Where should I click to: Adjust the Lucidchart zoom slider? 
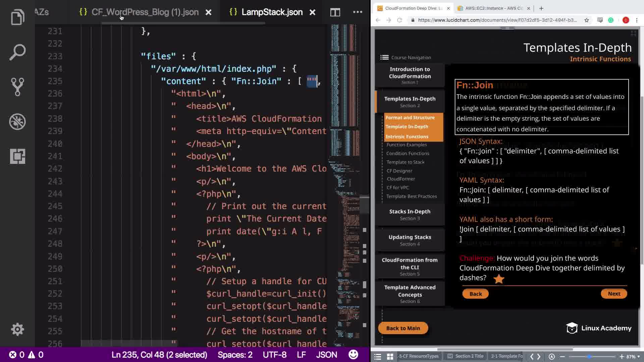tap(589, 357)
